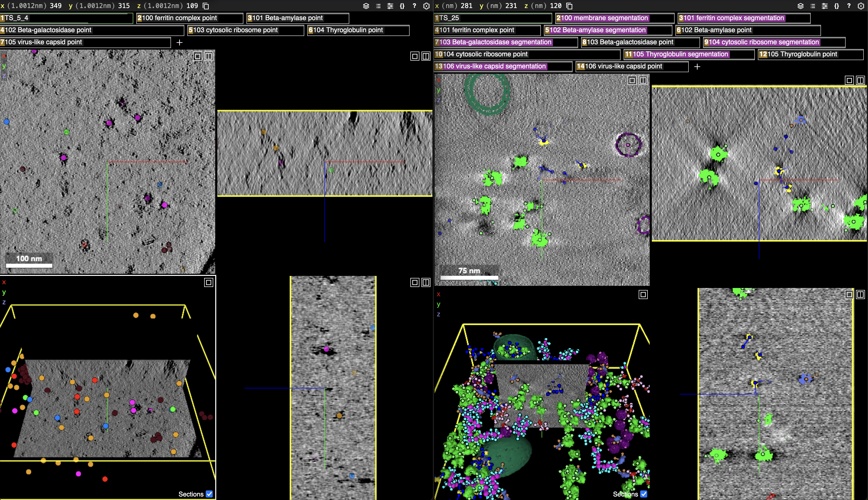
Task: Select the 105 virus-like capsid point tab
Action: click(x=85, y=42)
